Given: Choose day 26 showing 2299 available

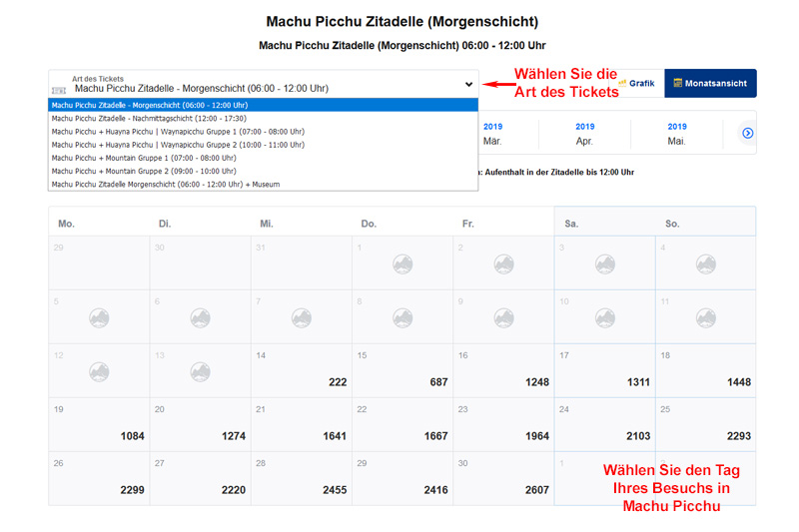Looking at the screenshot, I should click(99, 478).
